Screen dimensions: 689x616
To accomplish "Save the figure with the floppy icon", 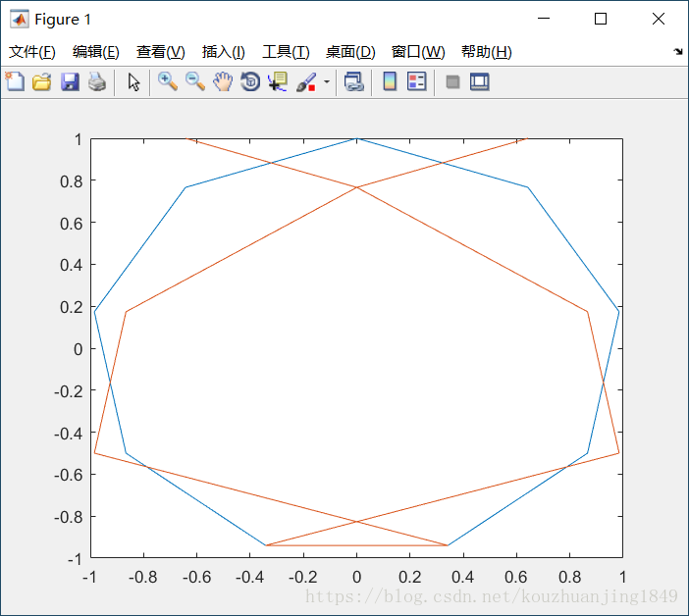I will pos(70,81).
